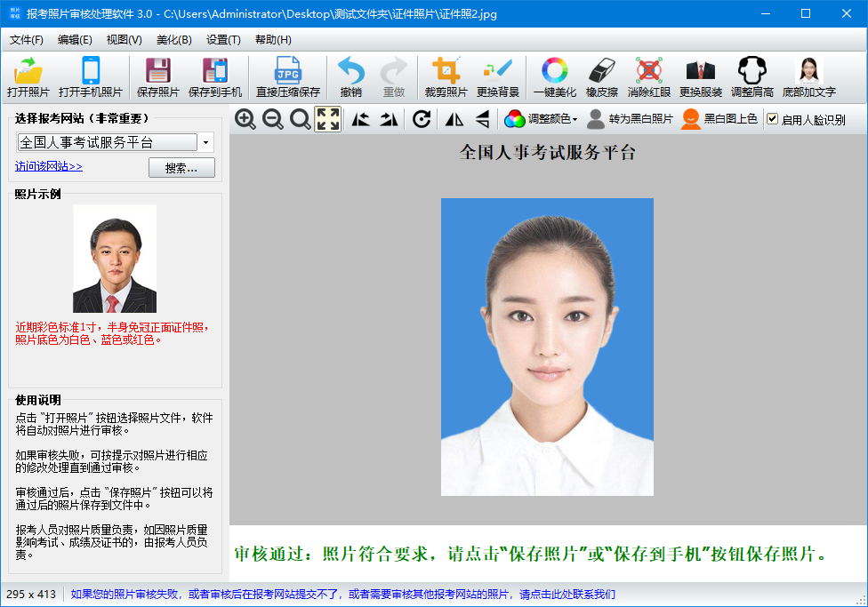The width and height of the screenshot is (868, 607).
Task: Click the ID photo in the preview
Action: [547, 347]
